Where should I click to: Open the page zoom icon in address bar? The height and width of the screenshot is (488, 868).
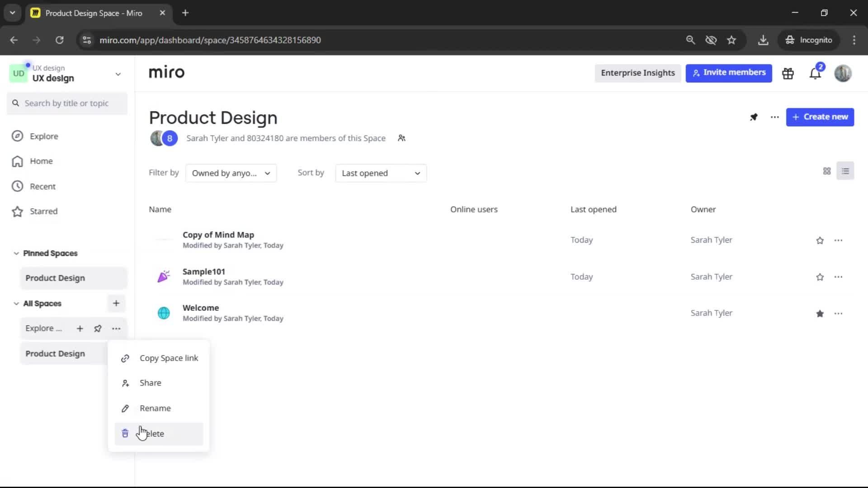point(690,40)
